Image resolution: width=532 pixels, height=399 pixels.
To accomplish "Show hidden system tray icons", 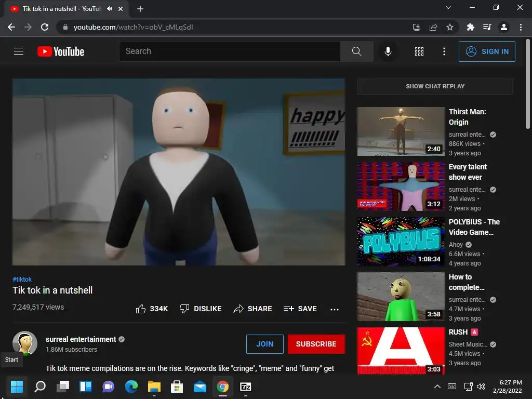I will tap(437, 387).
